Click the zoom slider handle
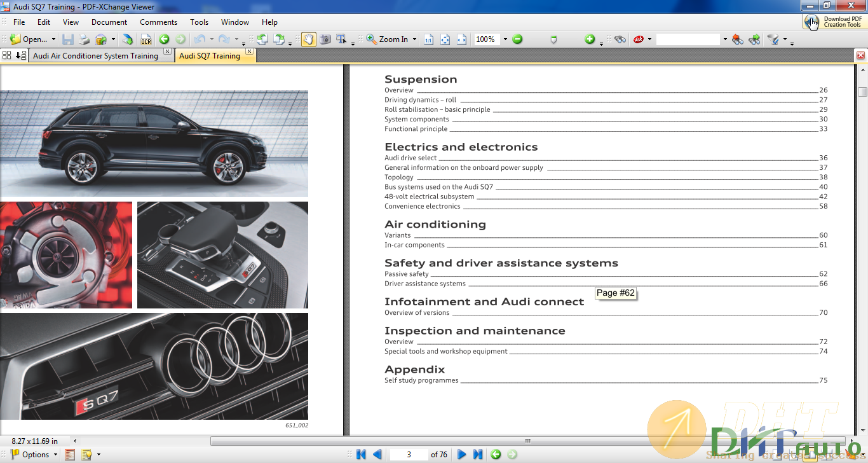The width and height of the screenshot is (868, 463). (x=554, y=39)
